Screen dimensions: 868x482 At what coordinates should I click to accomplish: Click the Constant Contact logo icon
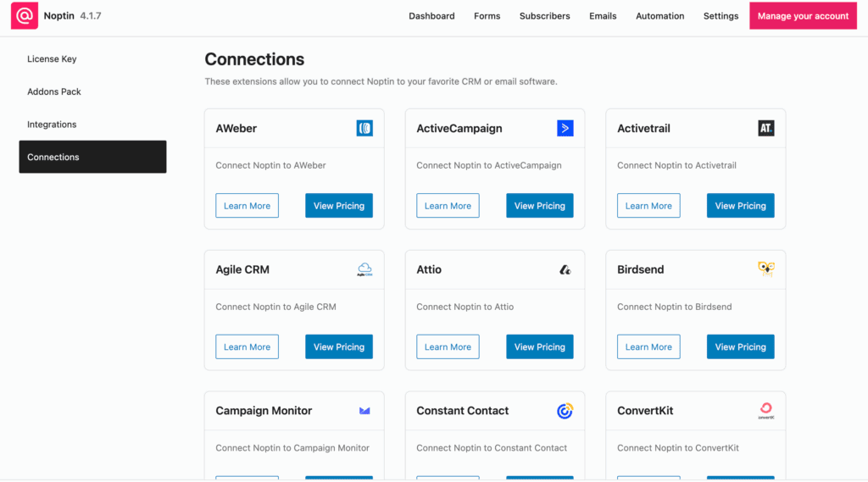[565, 411]
